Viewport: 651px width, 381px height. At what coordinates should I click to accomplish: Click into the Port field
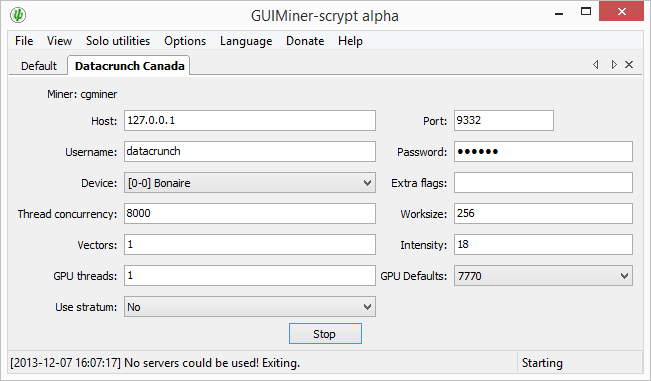pos(504,120)
